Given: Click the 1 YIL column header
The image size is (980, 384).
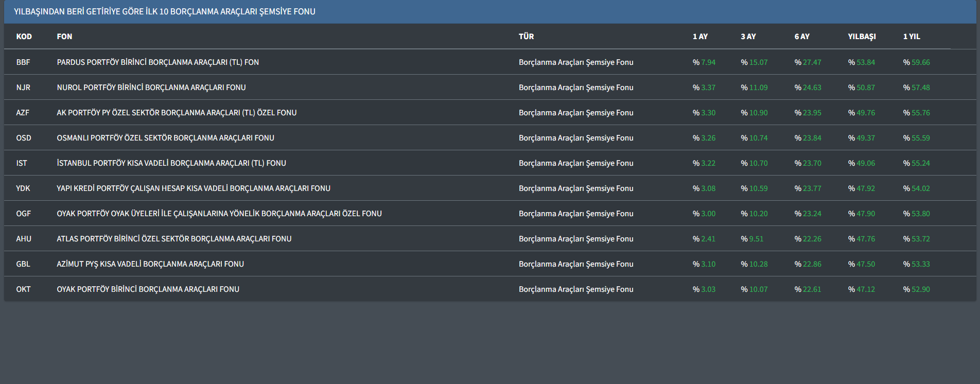Looking at the screenshot, I should 912,37.
